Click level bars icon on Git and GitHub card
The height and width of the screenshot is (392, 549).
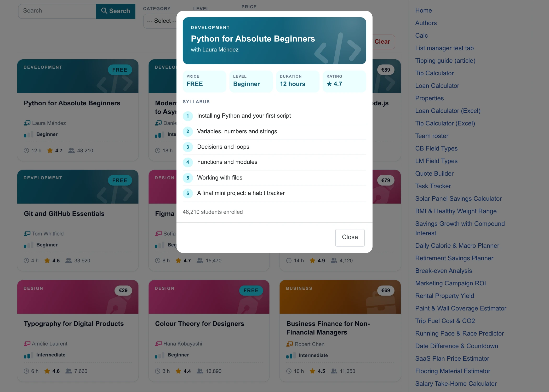(x=28, y=245)
